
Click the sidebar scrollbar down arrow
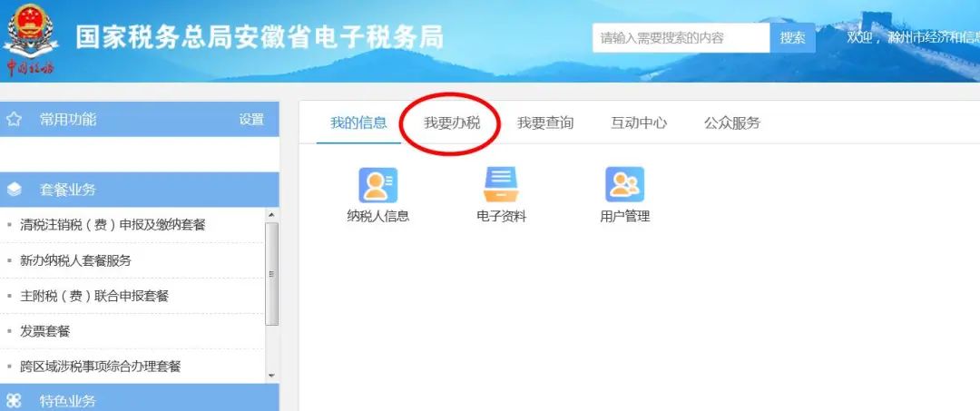(x=271, y=376)
